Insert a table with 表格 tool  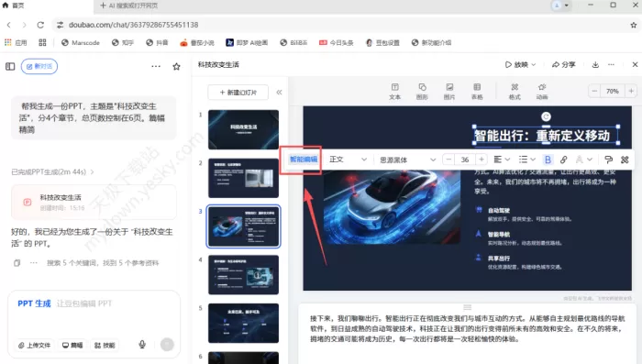pyautogui.click(x=477, y=92)
